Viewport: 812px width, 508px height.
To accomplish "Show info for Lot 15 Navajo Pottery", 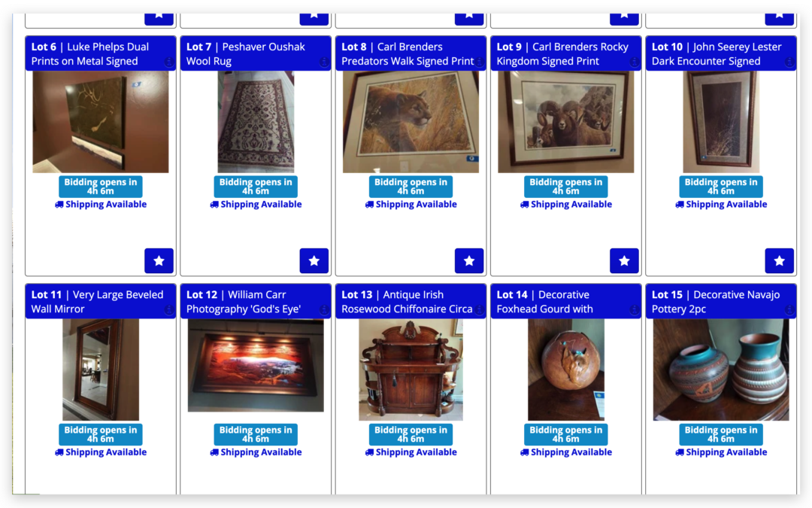I will click(789, 310).
